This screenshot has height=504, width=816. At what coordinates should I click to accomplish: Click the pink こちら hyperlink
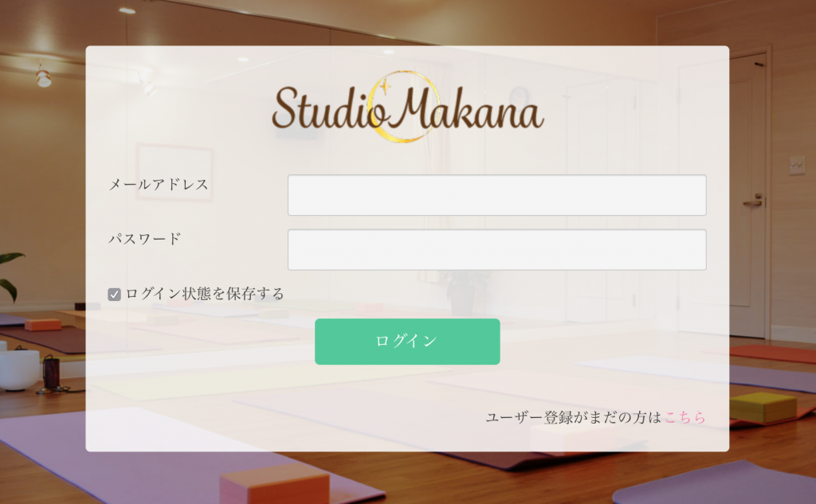point(685,417)
